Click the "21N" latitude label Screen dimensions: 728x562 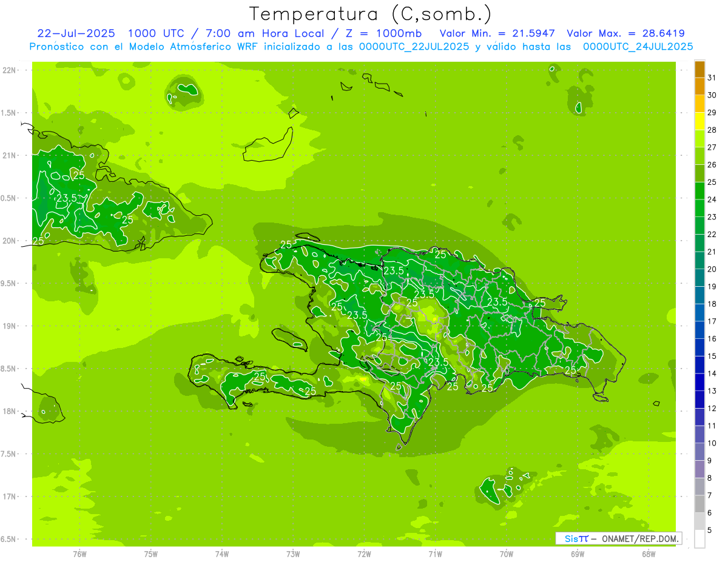point(10,155)
